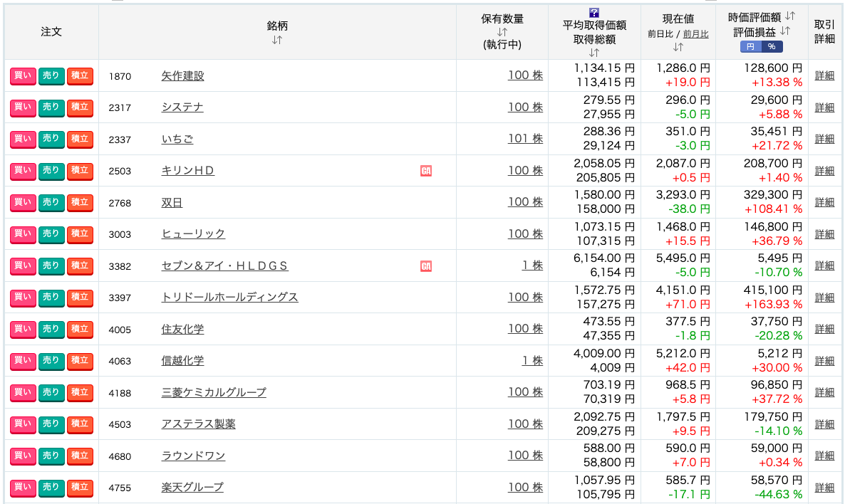Screen dimensions: 845x504
Task: Open the 住友化学 stock link
Action: click(x=182, y=329)
